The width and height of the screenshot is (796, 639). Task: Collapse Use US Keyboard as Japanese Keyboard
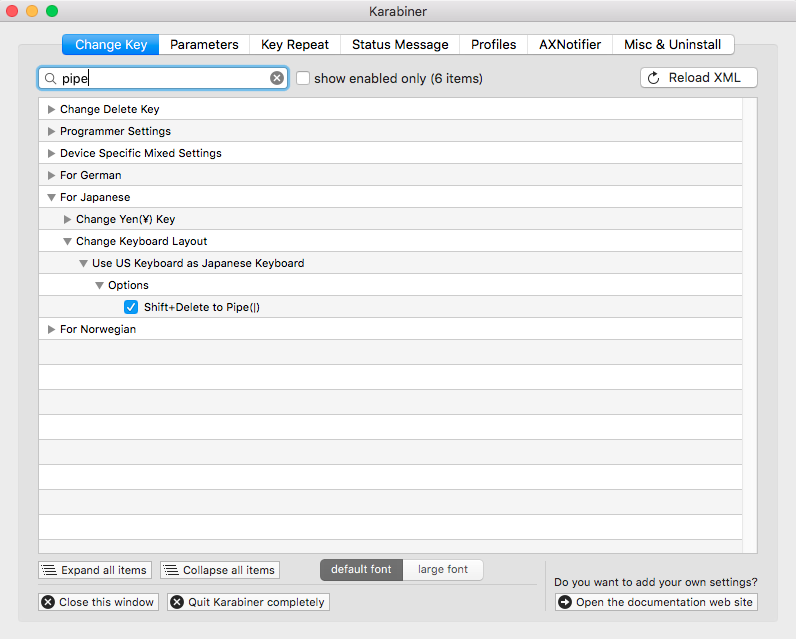[x=83, y=263]
